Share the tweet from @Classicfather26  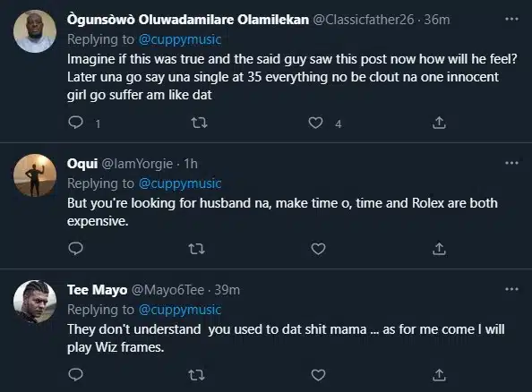[439, 123]
